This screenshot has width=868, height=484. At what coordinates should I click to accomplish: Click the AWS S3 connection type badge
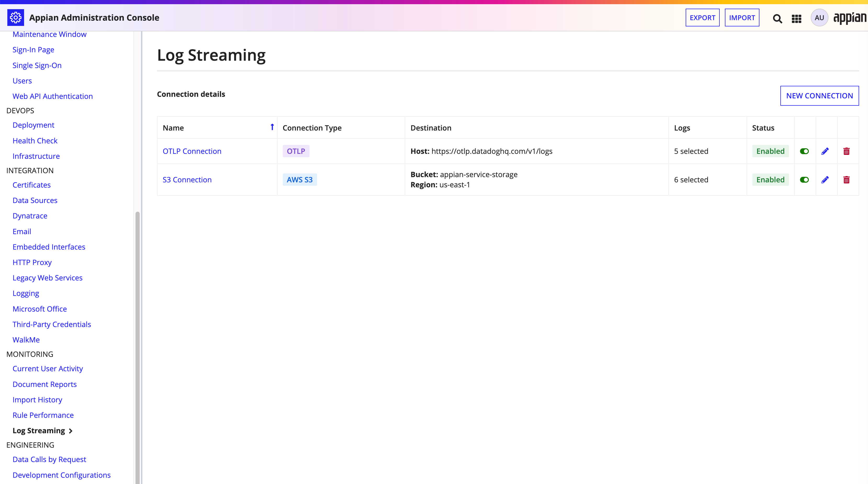(300, 180)
